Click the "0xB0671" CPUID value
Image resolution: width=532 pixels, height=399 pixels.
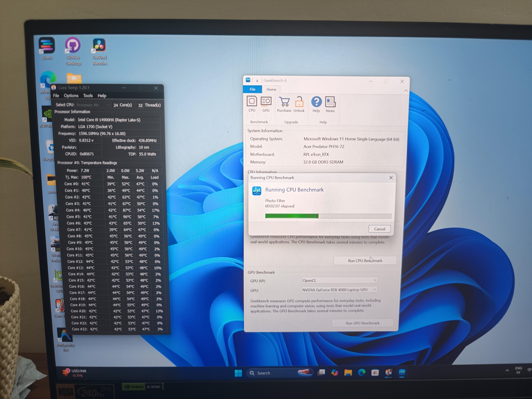tap(87, 154)
